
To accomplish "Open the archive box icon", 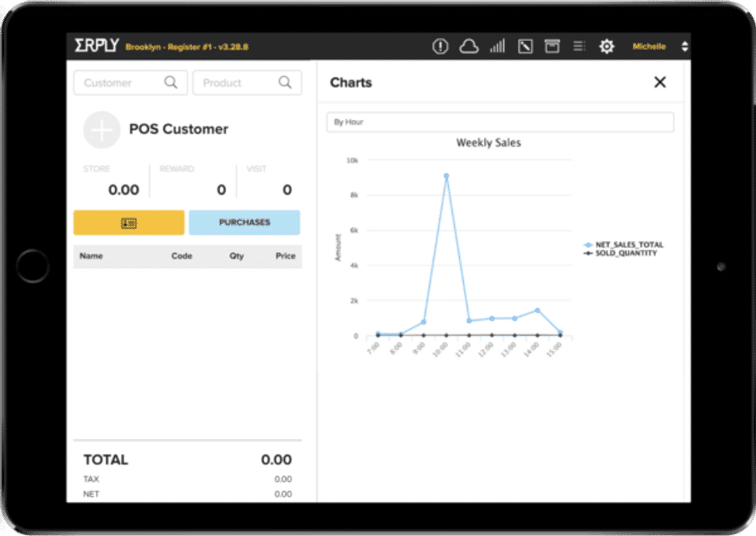I will tap(552, 47).
